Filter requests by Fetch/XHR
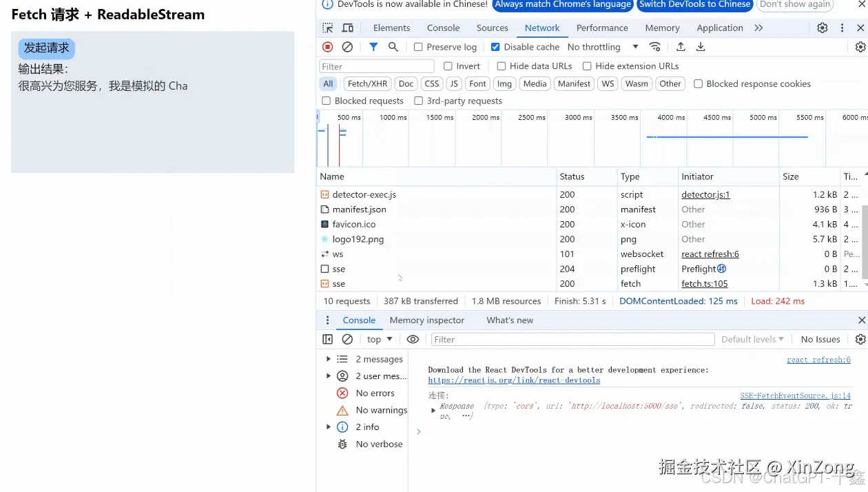Viewport: 868px width, 492px height. [367, 84]
